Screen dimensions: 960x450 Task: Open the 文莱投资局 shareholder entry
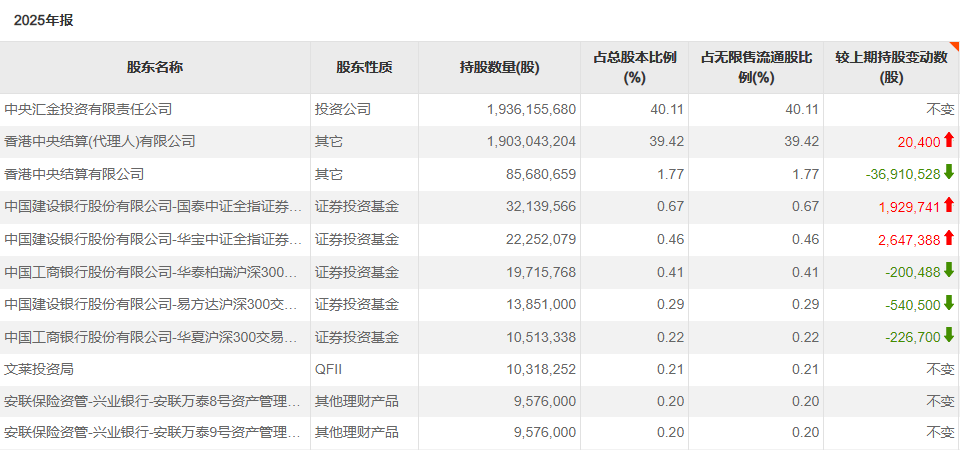(x=39, y=369)
